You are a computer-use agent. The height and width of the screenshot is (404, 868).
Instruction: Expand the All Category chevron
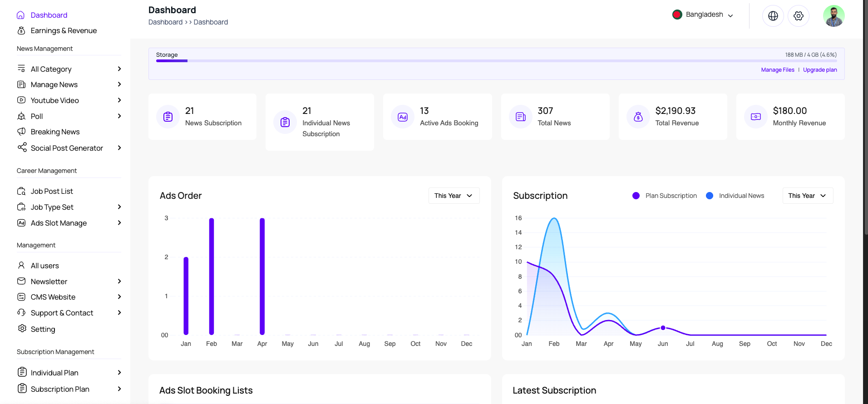pos(119,69)
